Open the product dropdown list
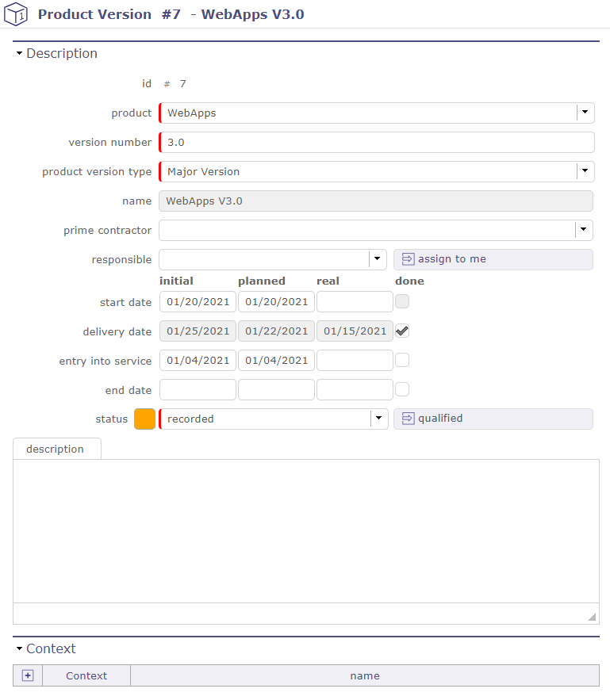610x700 pixels. (585, 113)
